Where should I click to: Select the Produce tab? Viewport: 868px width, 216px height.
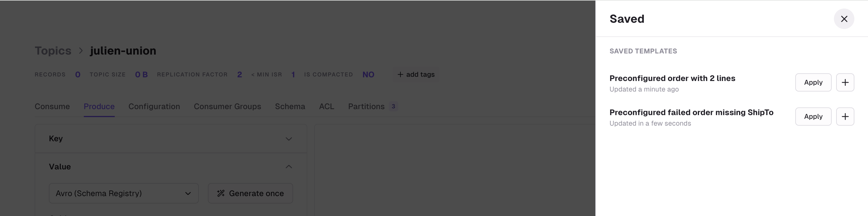pyautogui.click(x=99, y=107)
